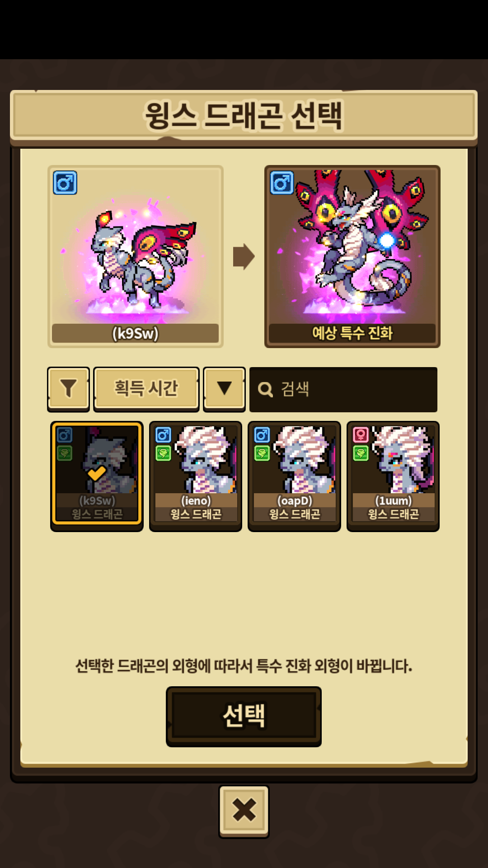Screen dimensions: 488x868
Task: Click the green gem icon on 1uum card
Action: pyautogui.click(x=361, y=453)
